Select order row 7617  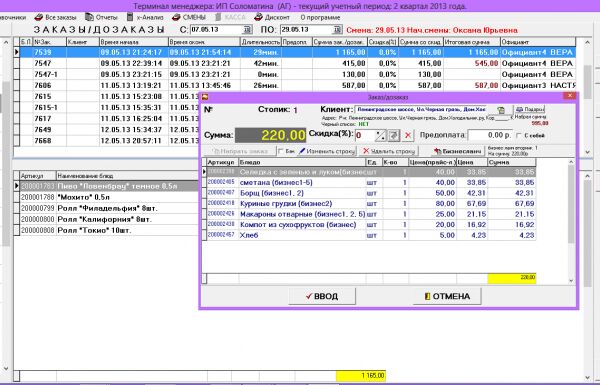point(109,119)
